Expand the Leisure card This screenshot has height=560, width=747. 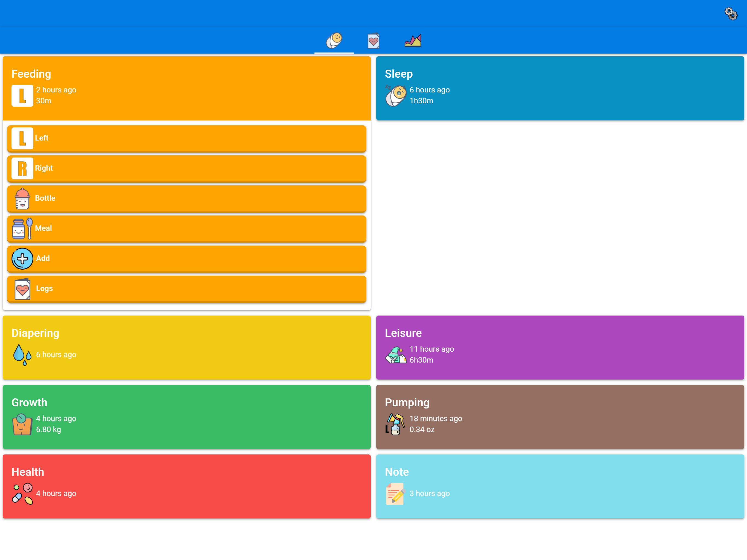(x=560, y=347)
